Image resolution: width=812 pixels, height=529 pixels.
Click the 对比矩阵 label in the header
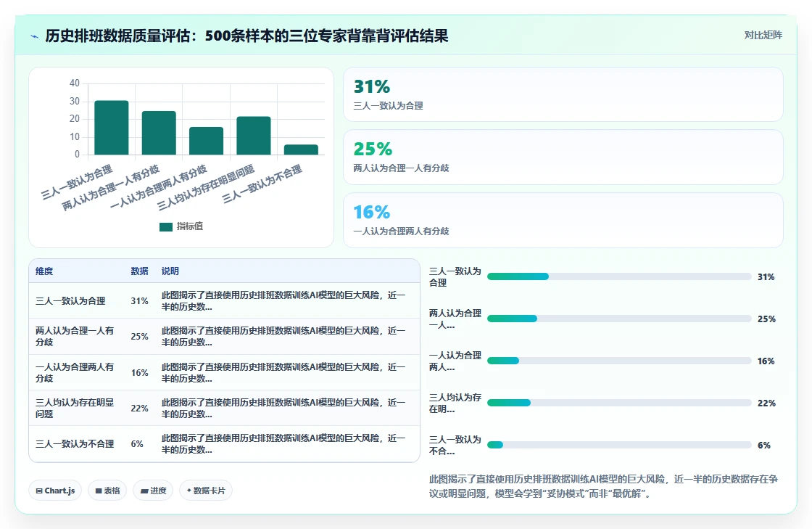click(x=763, y=36)
